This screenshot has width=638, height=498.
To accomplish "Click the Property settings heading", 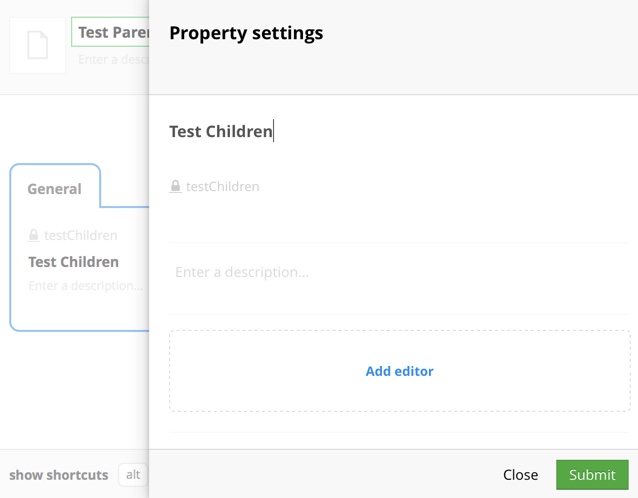I will click(x=246, y=33).
